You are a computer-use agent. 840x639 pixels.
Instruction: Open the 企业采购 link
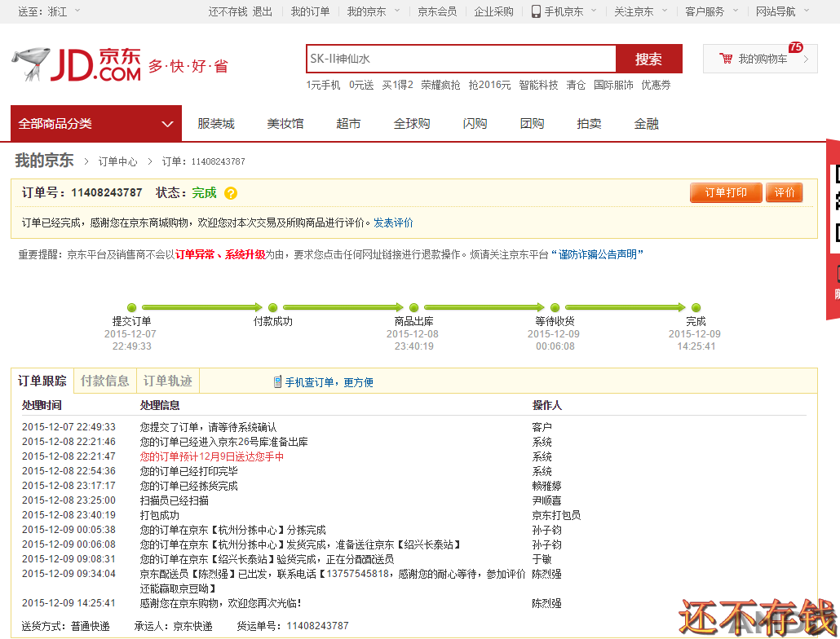[493, 11]
